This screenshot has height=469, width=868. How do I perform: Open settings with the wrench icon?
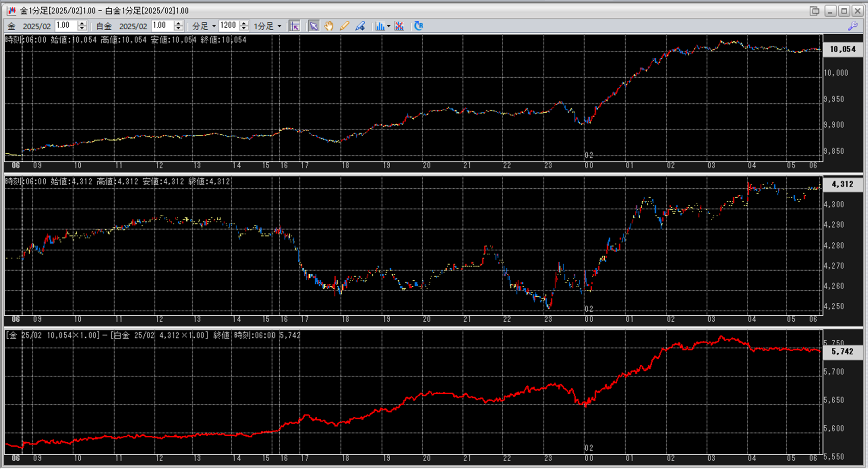(x=852, y=26)
